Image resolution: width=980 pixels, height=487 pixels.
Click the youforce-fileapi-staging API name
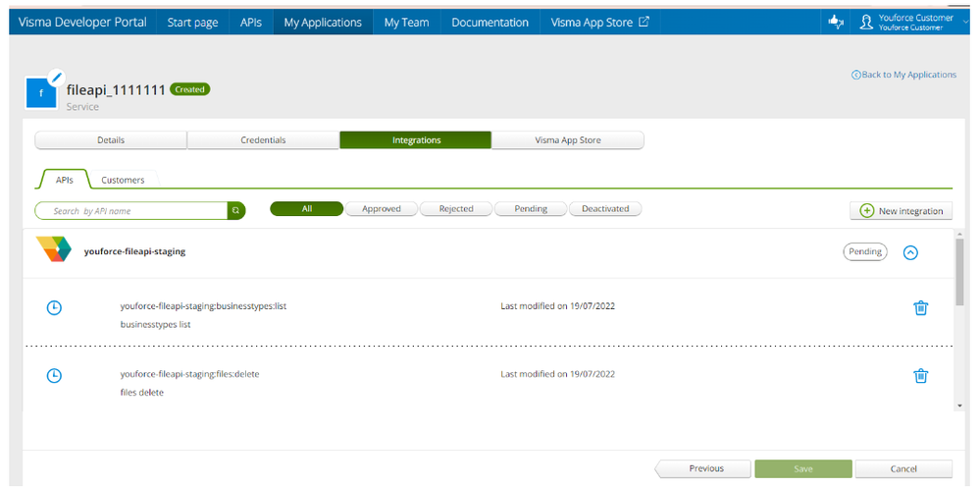(135, 252)
